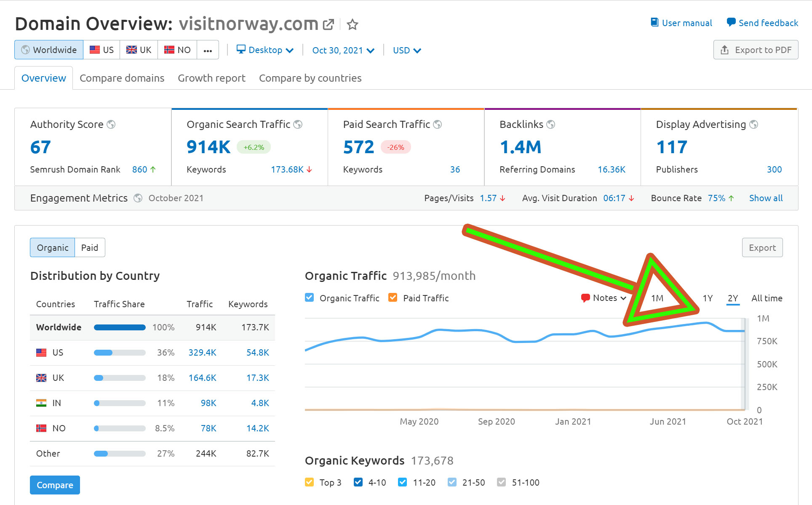Click Referring Domains value 16.36K

(612, 169)
